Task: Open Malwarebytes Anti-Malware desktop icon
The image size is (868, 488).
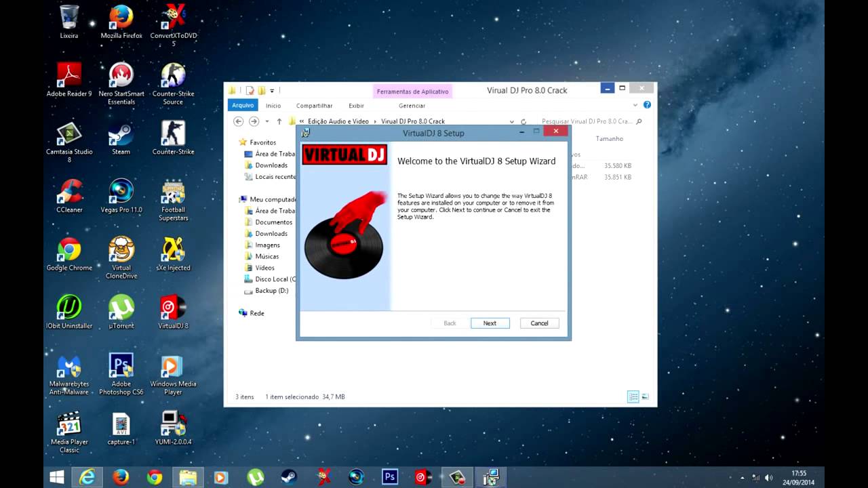Action: pos(68,374)
